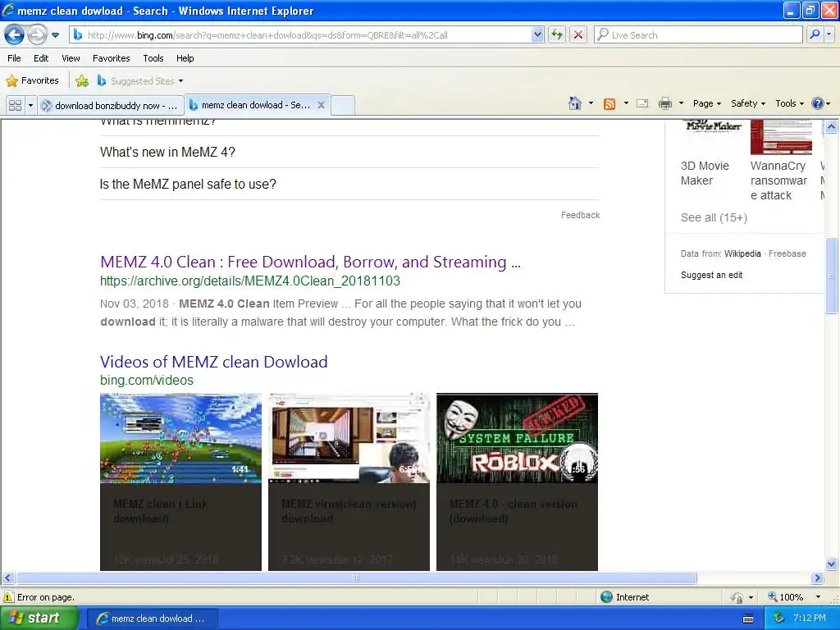This screenshot has width=840, height=630.
Task: Open the Favorites star button
Action: pos(33,81)
